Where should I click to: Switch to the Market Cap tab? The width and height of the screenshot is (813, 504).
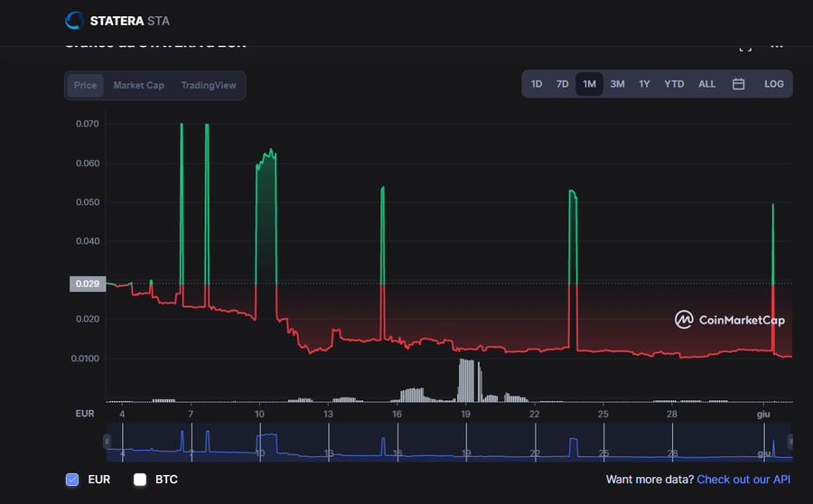click(138, 86)
